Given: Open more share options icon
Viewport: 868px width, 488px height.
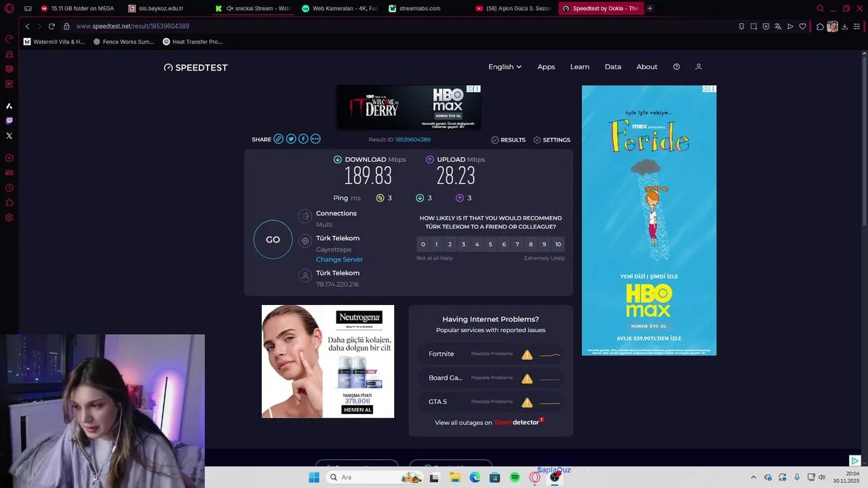Looking at the screenshot, I should pyautogui.click(x=315, y=139).
